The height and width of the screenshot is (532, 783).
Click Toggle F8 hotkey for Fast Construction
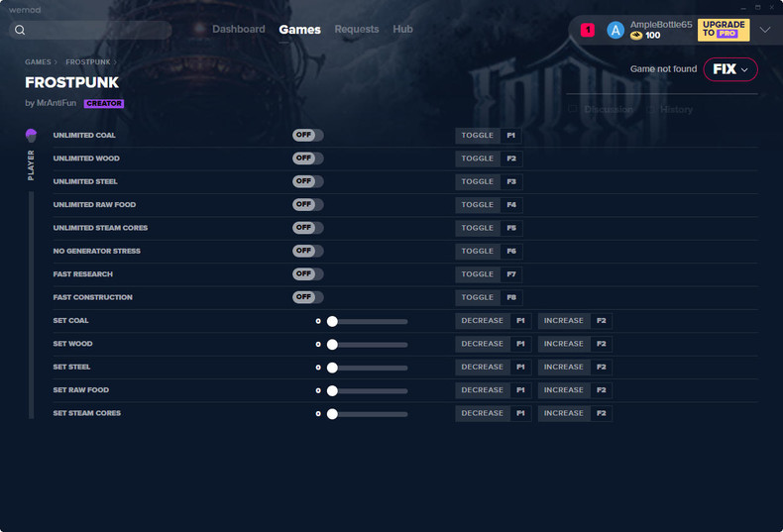tap(489, 297)
